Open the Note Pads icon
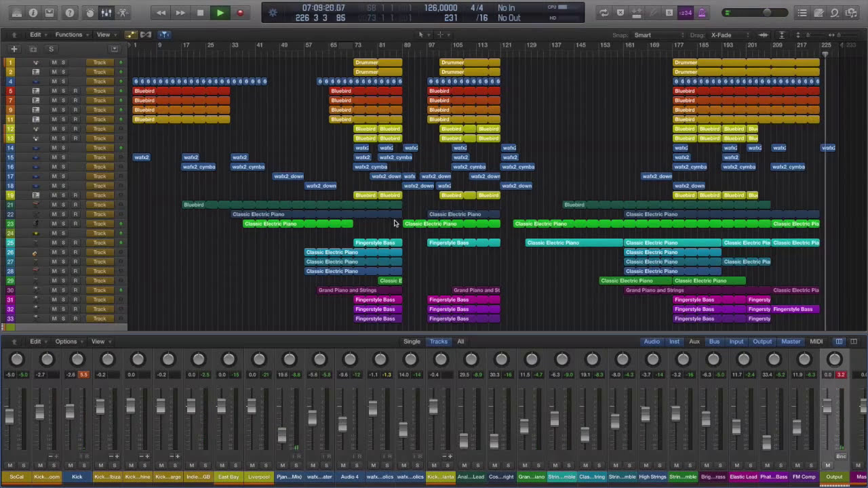868x488 pixels. tap(818, 12)
